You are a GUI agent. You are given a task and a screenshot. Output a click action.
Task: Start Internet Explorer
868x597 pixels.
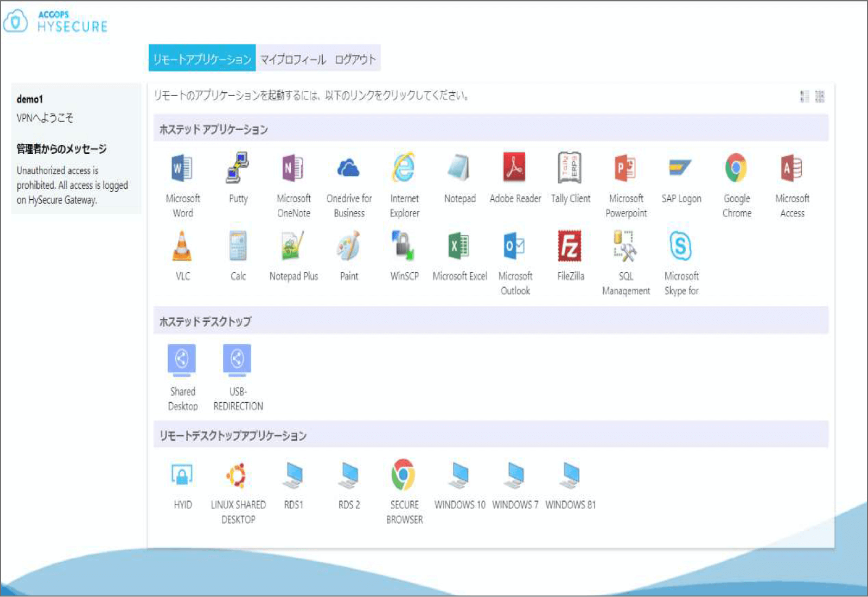[x=404, y=168]
